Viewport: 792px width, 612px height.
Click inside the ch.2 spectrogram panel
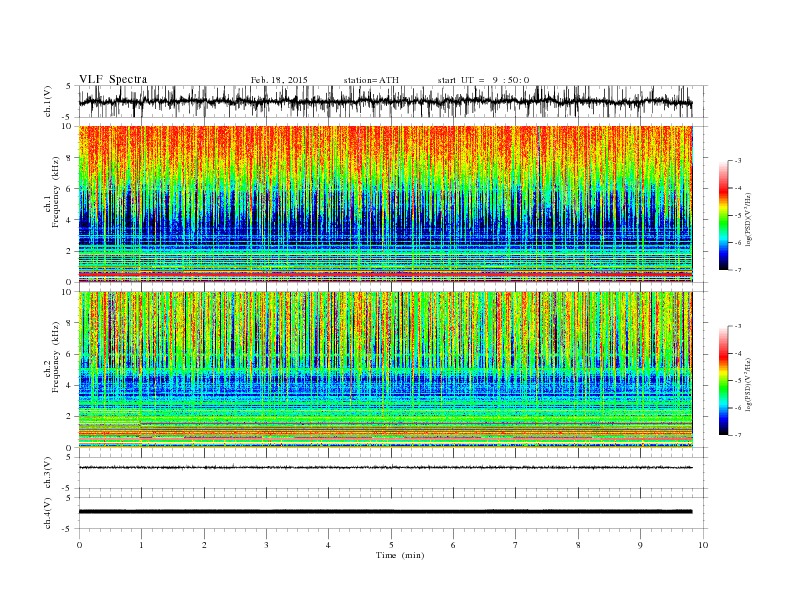click(386, 370)
